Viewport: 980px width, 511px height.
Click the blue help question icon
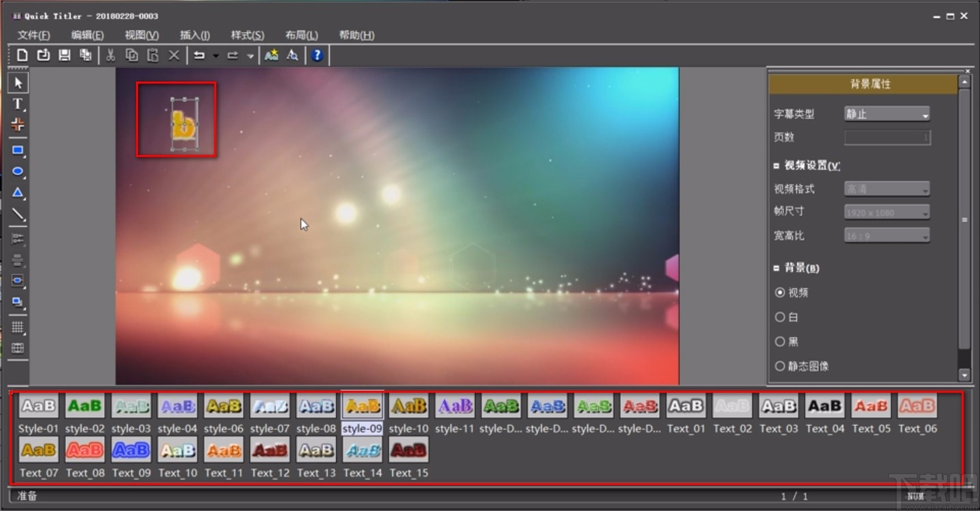click(317, 56)
